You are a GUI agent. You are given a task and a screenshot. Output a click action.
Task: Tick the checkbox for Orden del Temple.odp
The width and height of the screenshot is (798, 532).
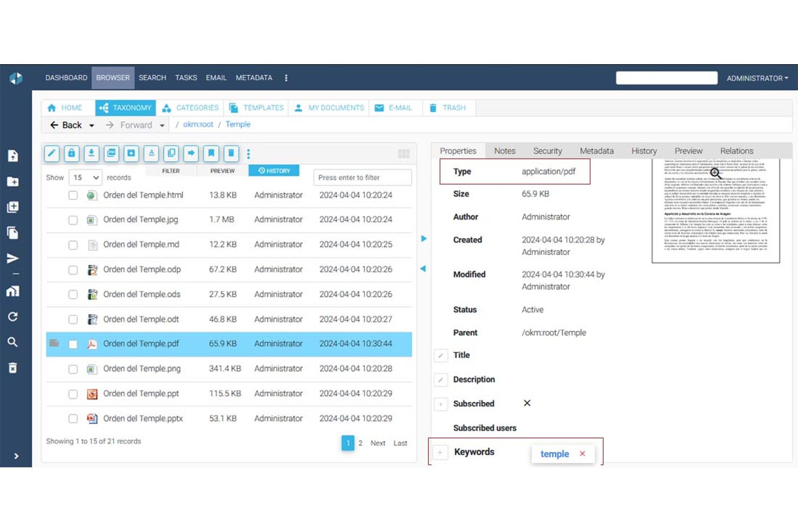tap(73, 270)
